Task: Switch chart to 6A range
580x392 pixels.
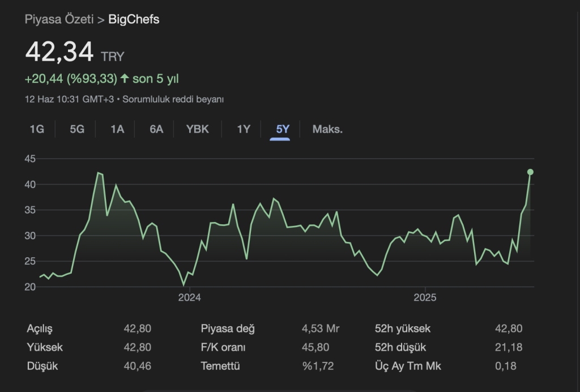Action: coord(156,129)
